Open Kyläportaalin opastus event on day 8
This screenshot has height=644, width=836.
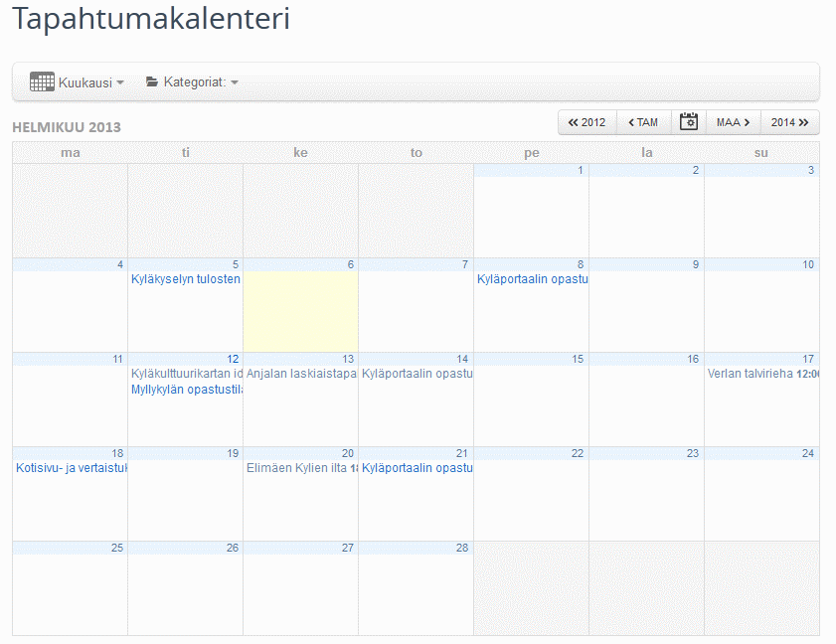pos(532,279)
